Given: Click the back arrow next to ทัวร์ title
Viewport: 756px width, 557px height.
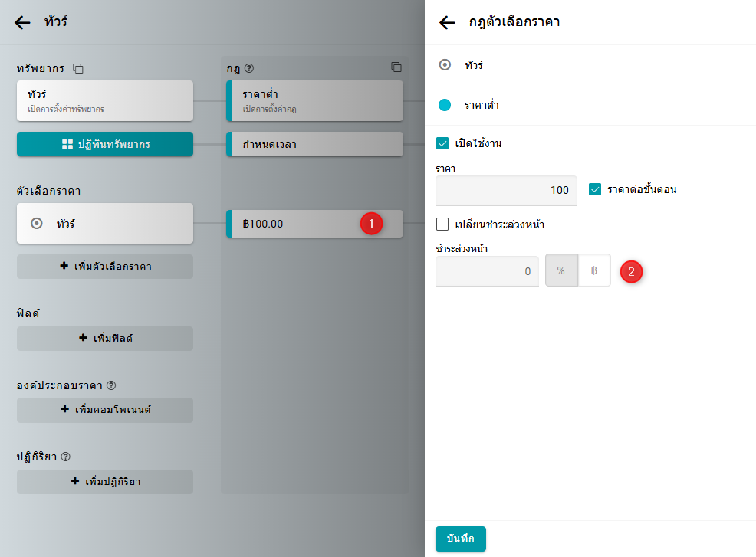Looking at the screenshot, I should click(23, 22).
